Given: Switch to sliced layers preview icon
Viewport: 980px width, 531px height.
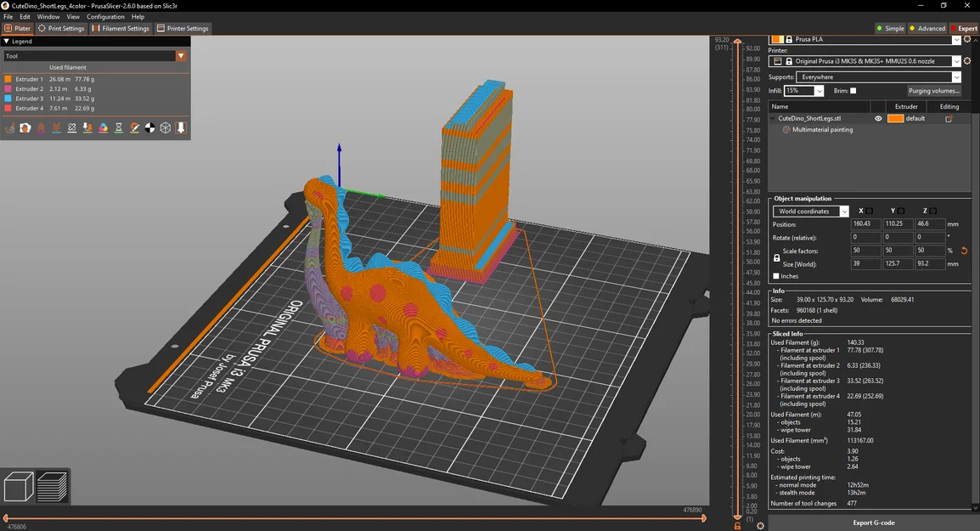Looking at the screenshot, I should coord(52,486).
